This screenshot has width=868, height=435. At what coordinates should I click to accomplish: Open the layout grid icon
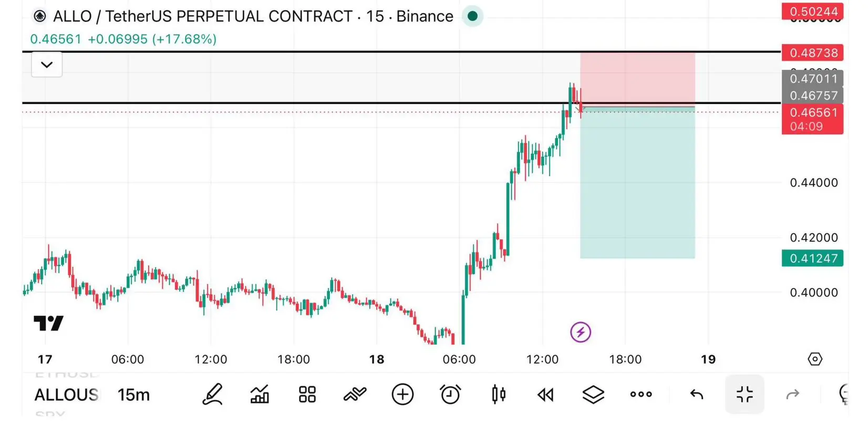[307, 394]
